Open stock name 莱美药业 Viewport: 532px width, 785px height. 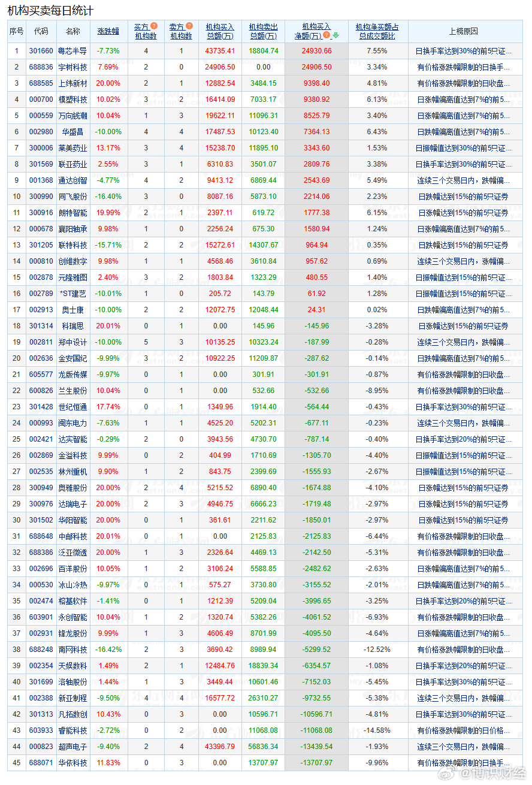point(72,148)
